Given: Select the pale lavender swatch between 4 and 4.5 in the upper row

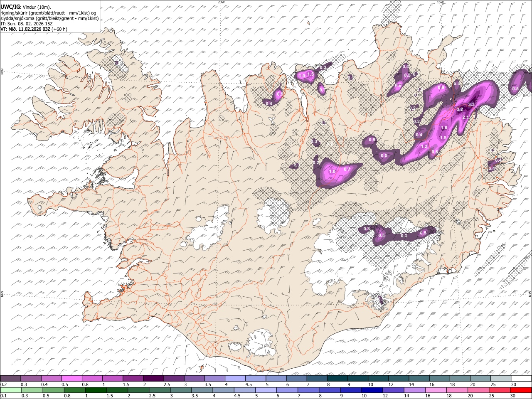Looking at the screenshot, I should [235, 379].
